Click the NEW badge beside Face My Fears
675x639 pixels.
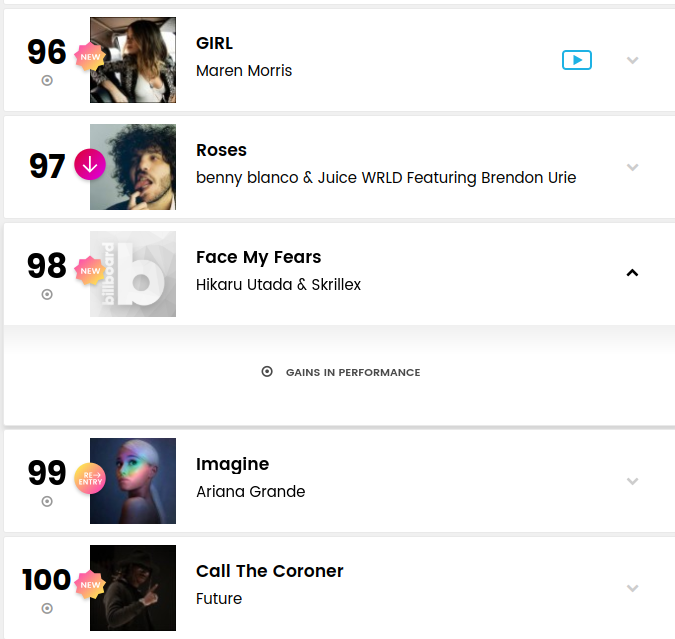[90, 271]
